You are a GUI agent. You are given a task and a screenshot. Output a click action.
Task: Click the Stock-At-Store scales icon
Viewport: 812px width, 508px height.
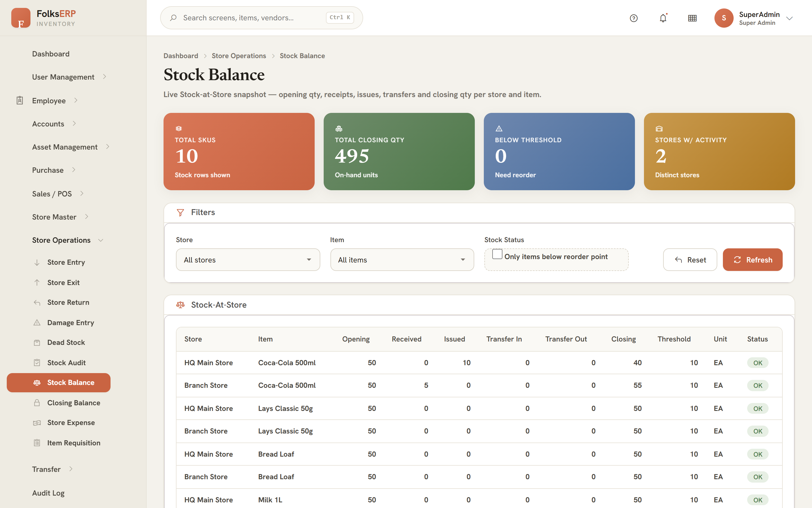[180, 305]
